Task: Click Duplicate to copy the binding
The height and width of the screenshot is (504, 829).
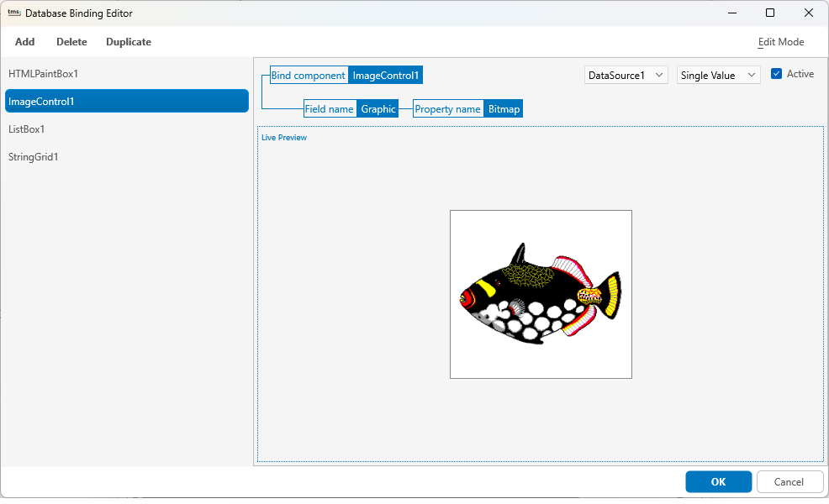Action: tap(128, 41)
